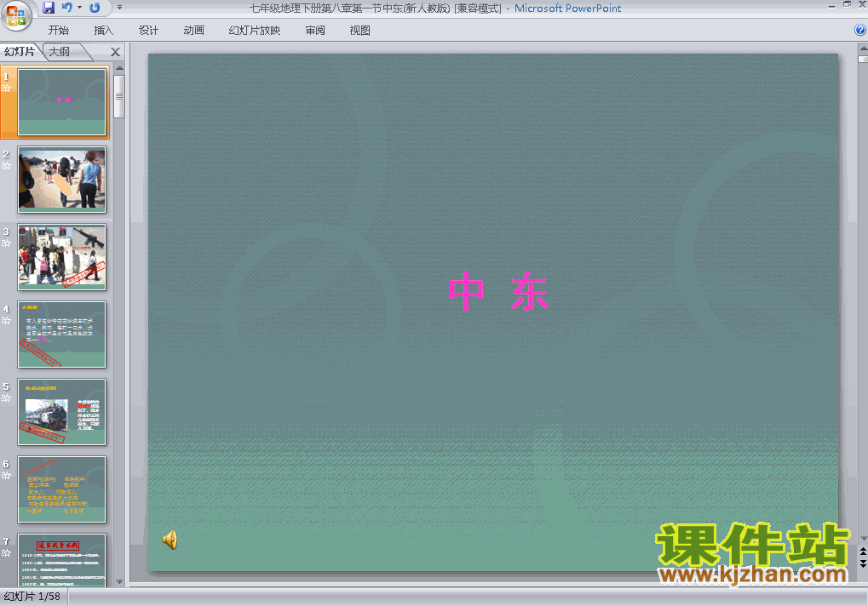Screen dimensions: 868x606
Task: Click the Save icon in quick access toolbar
Action: point(49,8)
